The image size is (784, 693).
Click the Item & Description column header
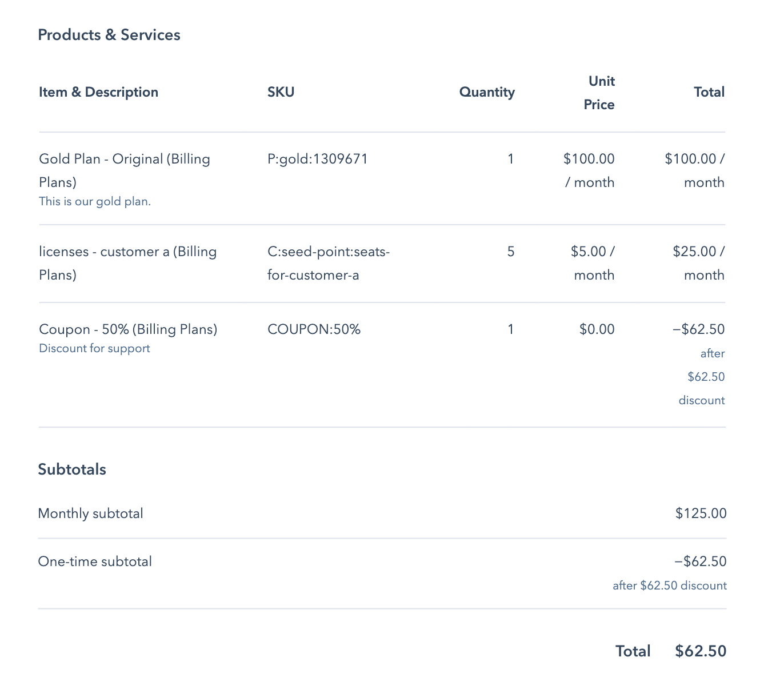point(98,92)
